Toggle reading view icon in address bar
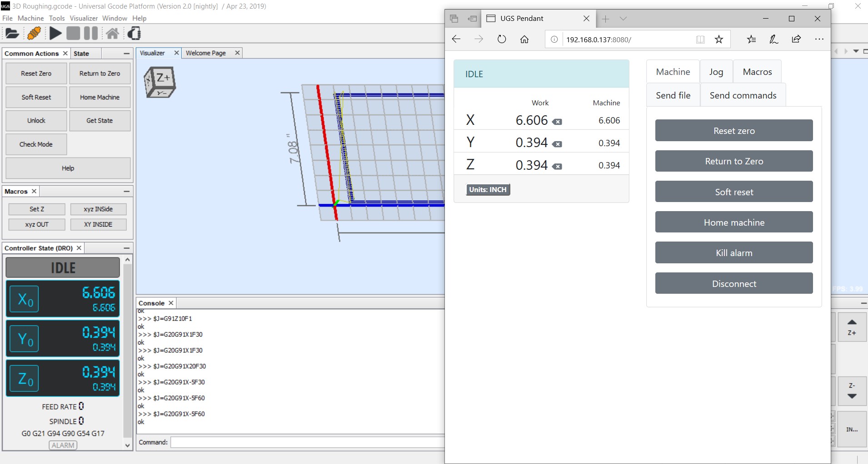 700,39
